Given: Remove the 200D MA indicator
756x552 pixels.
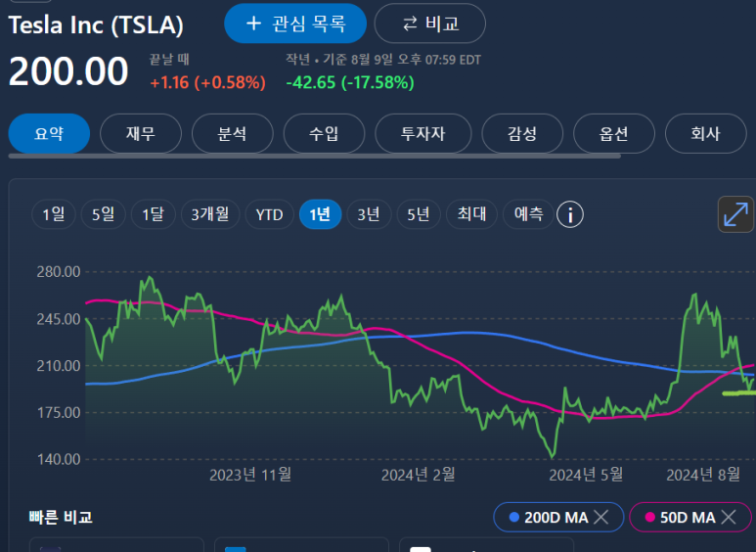Looking at the screenshot, I should 600,518.
